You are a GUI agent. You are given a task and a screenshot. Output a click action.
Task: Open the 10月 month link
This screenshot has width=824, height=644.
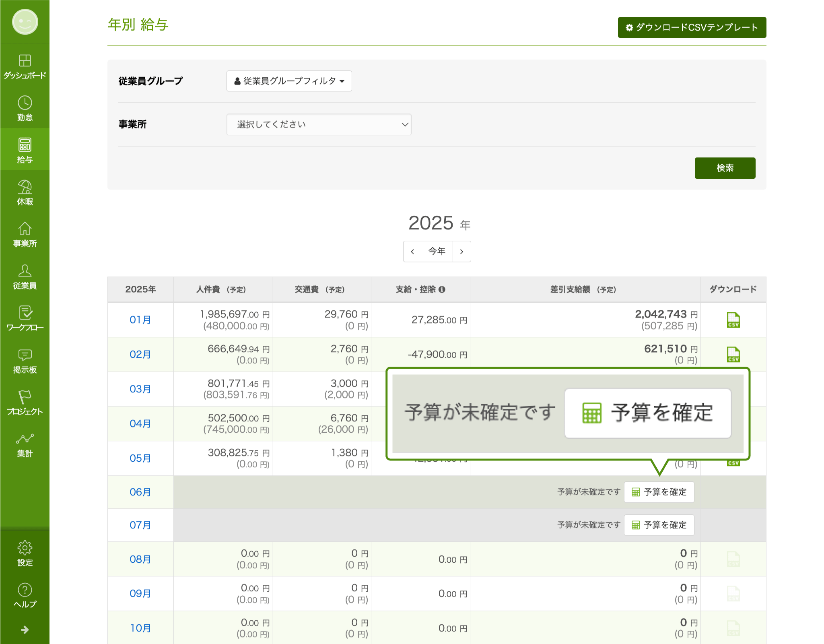[140, 628]
